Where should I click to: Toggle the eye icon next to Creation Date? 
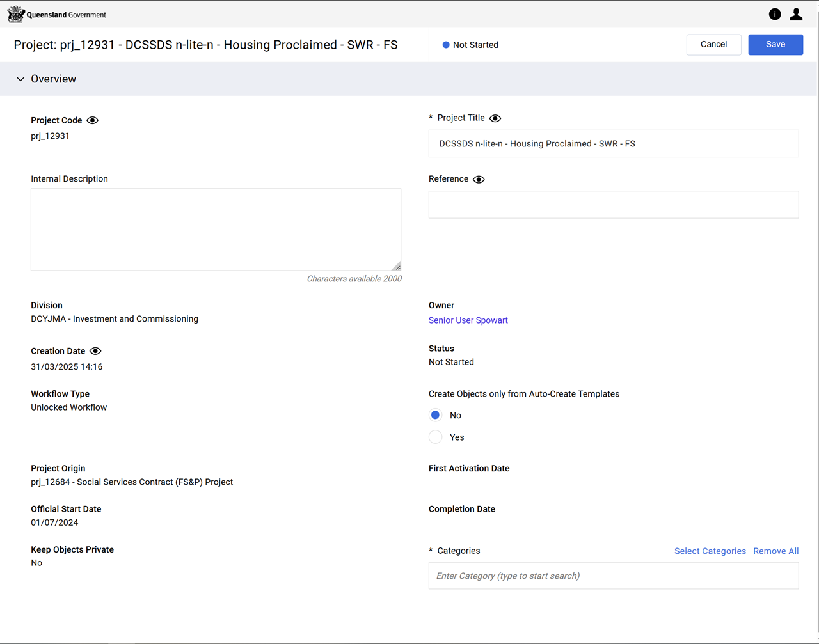[95, 351]
